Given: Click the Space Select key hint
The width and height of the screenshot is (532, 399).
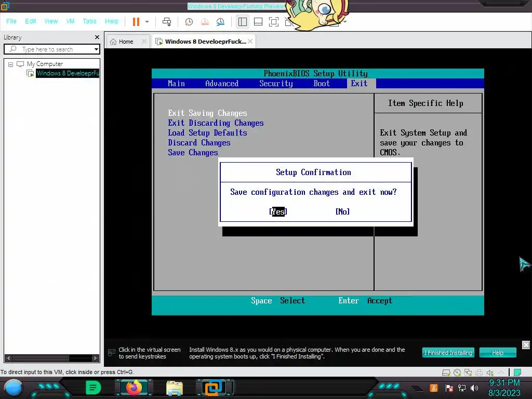Looking at the screenshot, I should [x=278, y=301].
